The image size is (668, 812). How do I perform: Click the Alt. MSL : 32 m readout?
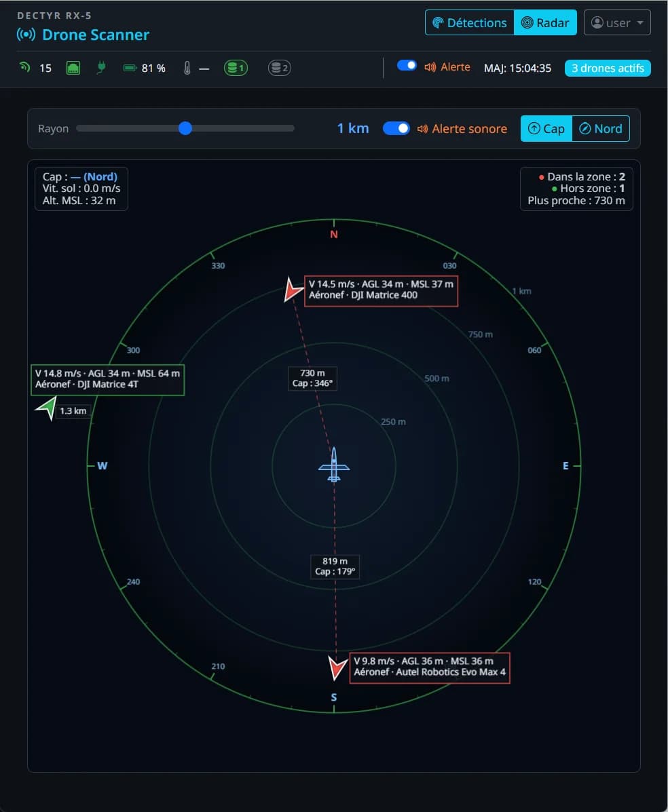(x=79, y=201)
